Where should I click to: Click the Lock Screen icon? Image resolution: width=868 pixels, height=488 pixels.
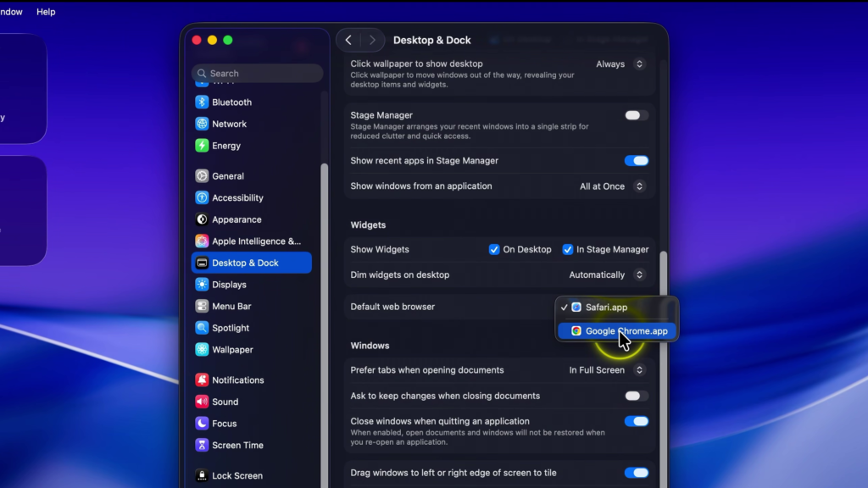click(x=202, y=475)
